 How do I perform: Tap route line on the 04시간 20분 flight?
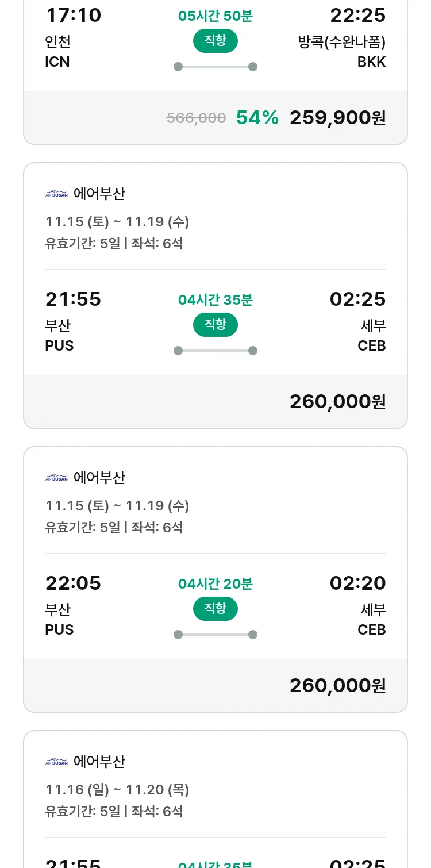(215, 635)
